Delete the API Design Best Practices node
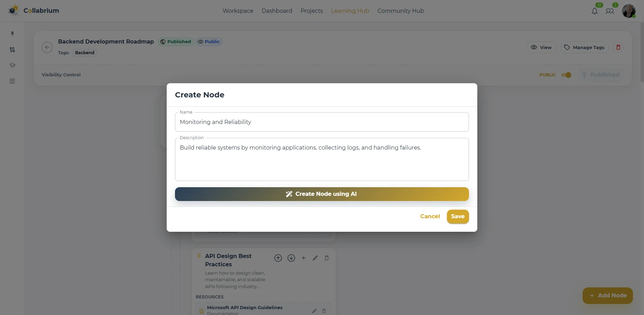Viewport: 644px width, 315px height. pyautogui.click(x=326, y=258)
